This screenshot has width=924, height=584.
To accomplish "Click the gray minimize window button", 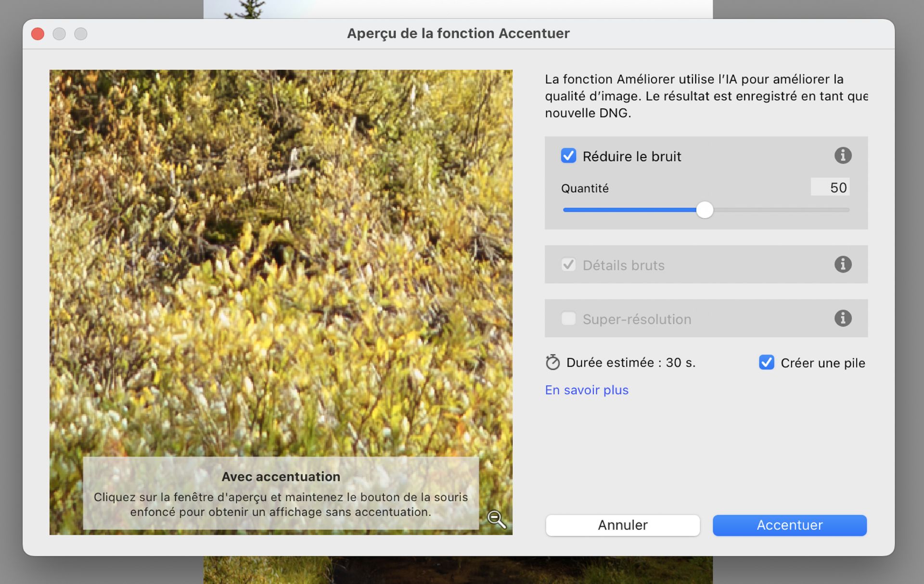I will (59, 34).
